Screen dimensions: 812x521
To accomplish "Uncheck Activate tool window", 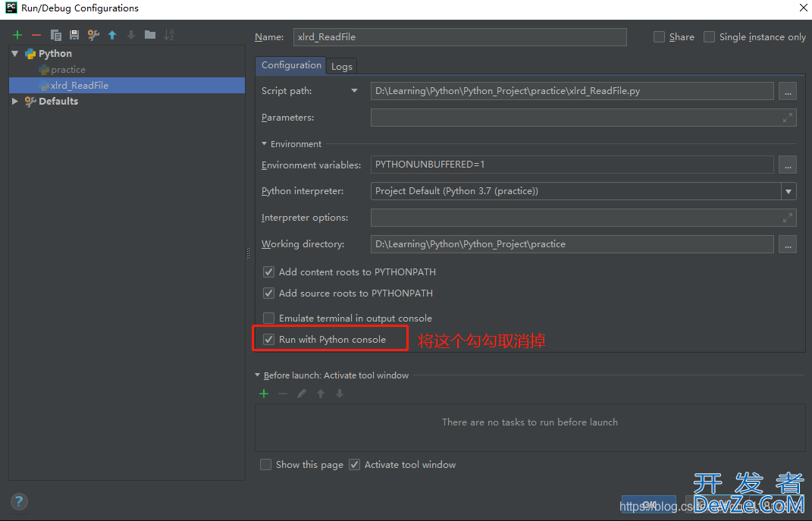I will [354, 465].
